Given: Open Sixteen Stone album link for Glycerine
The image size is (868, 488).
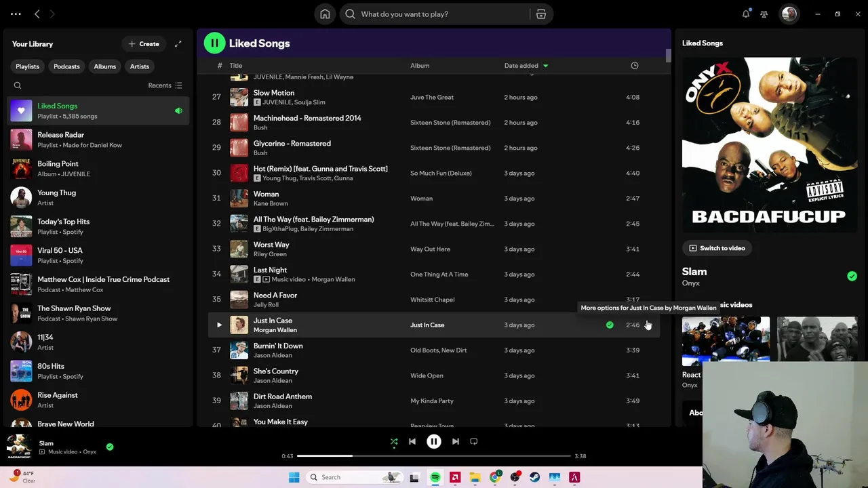Looking at the screenshot, I should pyautogui.click(x=450, y=148).
